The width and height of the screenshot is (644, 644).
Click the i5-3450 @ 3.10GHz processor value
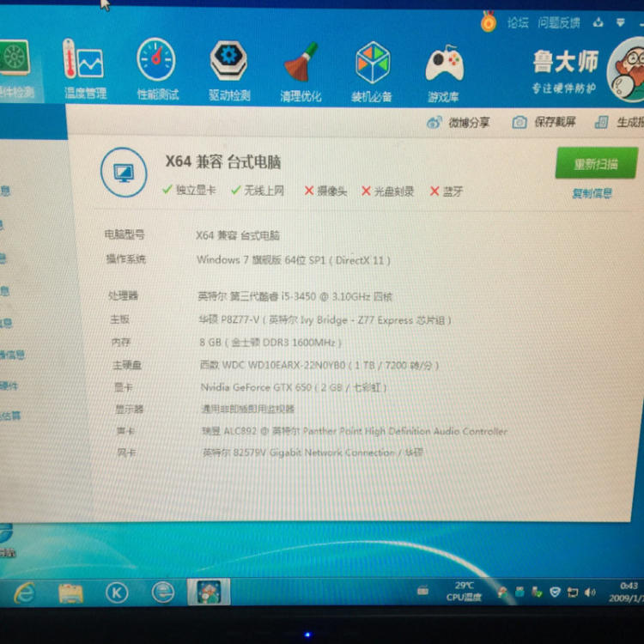click(295, 296)
